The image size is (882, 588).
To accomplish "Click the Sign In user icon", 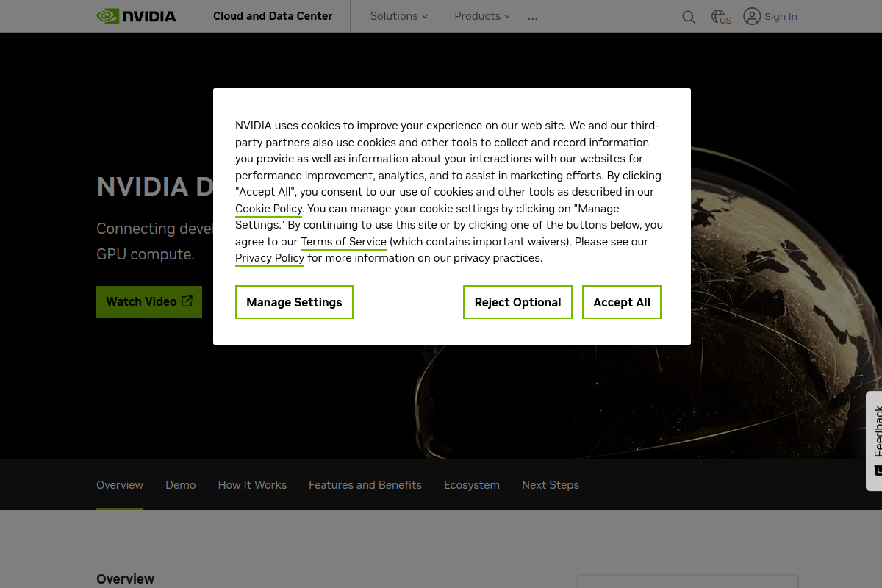I will tap(752, 16).
